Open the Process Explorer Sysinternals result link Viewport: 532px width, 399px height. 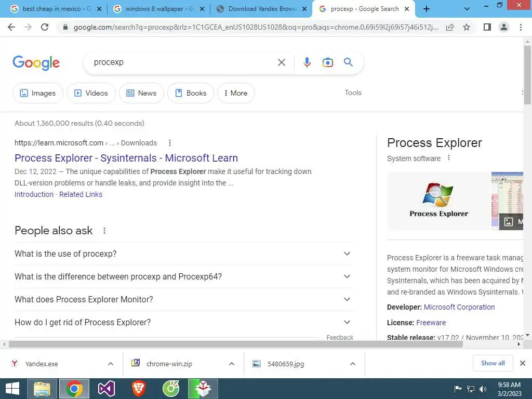pos(126,158)
